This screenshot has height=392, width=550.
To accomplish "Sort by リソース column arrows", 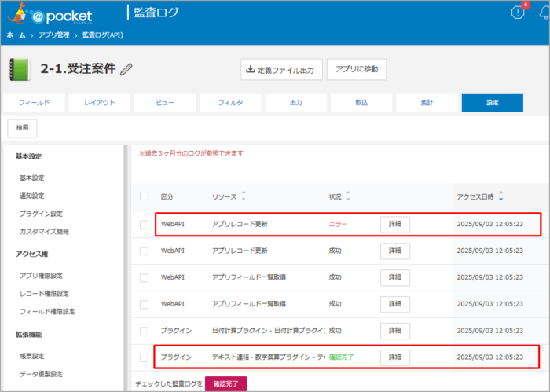I will click(x=243, y=196).
